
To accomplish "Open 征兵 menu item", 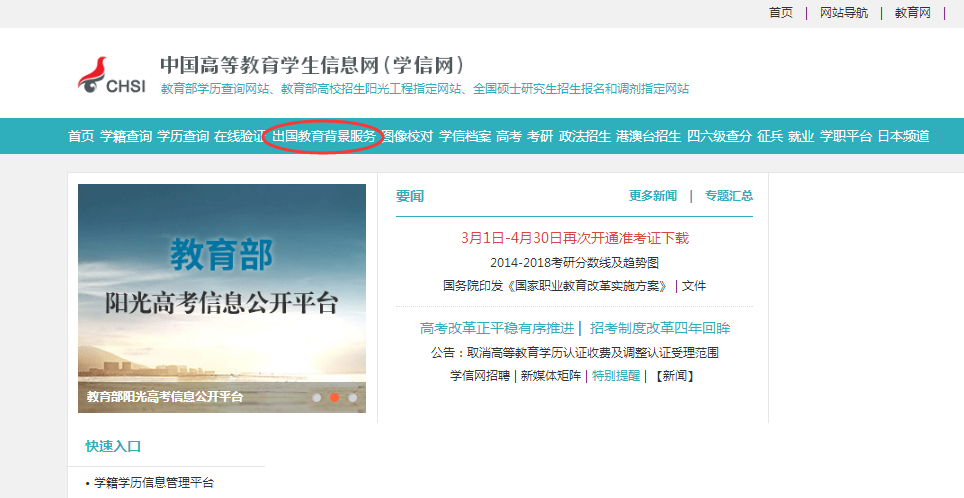I will (x=770, y=136).
